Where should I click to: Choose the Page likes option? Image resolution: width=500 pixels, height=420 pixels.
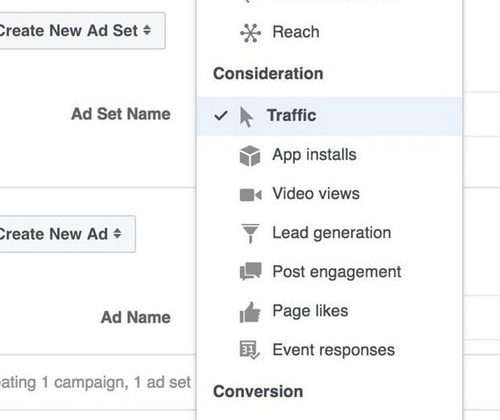click(329, 311)
